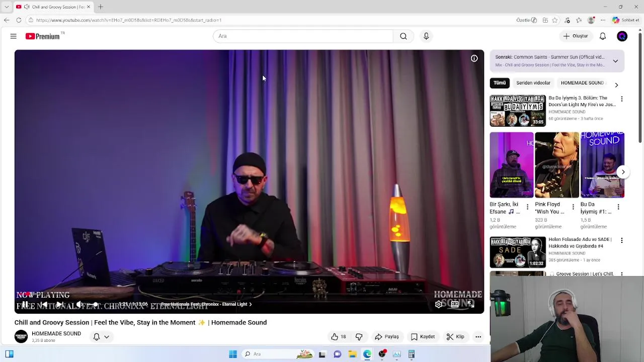Add page to favorites star
The width and height of the screenshot is (644, 362).
pos(555,20)
